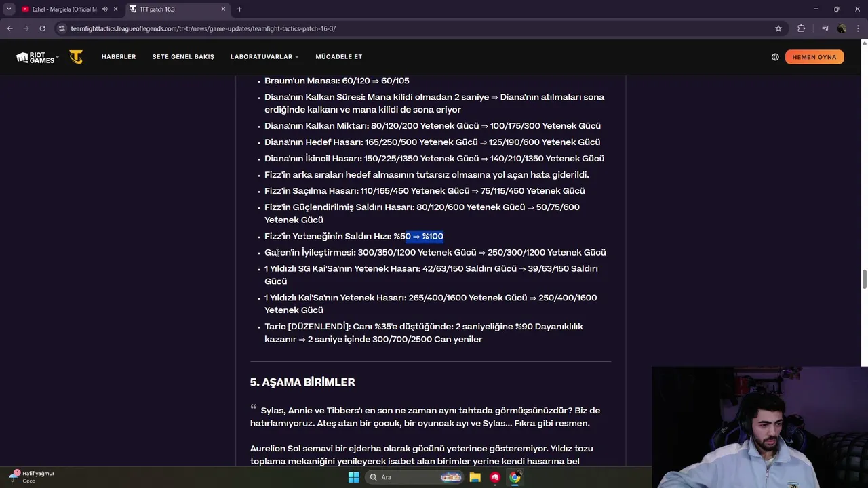The height and width of the screenshot is (488, 868).
Task: Go forward in browser history
Action: pyautogui.click(x=26, y=28)
